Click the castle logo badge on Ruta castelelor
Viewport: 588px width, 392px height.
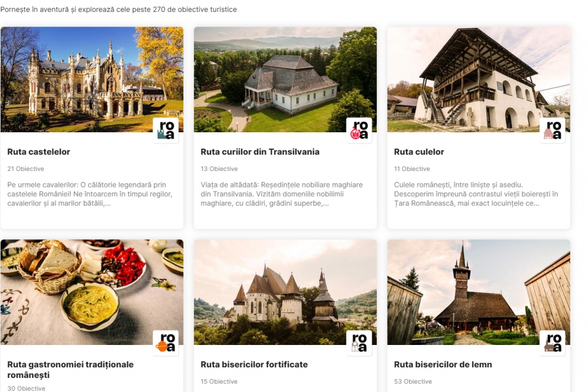(166, 130)
